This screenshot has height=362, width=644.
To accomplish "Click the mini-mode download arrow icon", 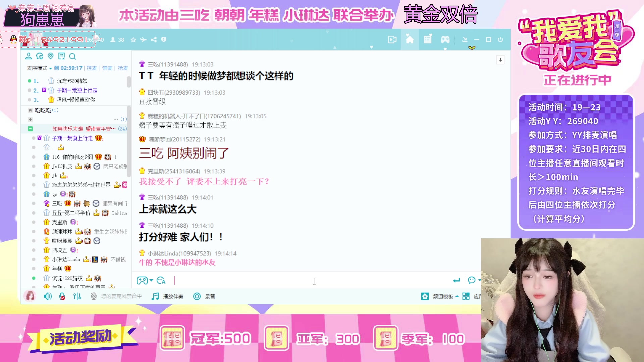I will (x=465, y=40).
